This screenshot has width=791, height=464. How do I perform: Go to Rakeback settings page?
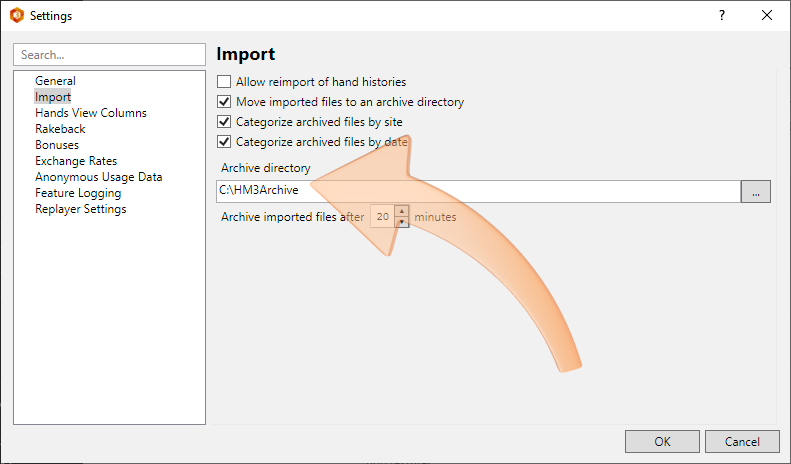(x=60, y=129)
